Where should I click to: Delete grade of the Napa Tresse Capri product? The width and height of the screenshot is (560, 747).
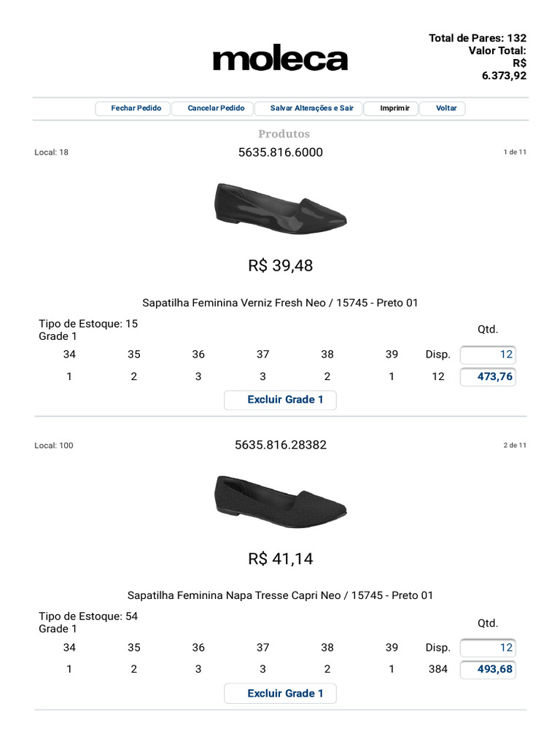pos(281,694)
